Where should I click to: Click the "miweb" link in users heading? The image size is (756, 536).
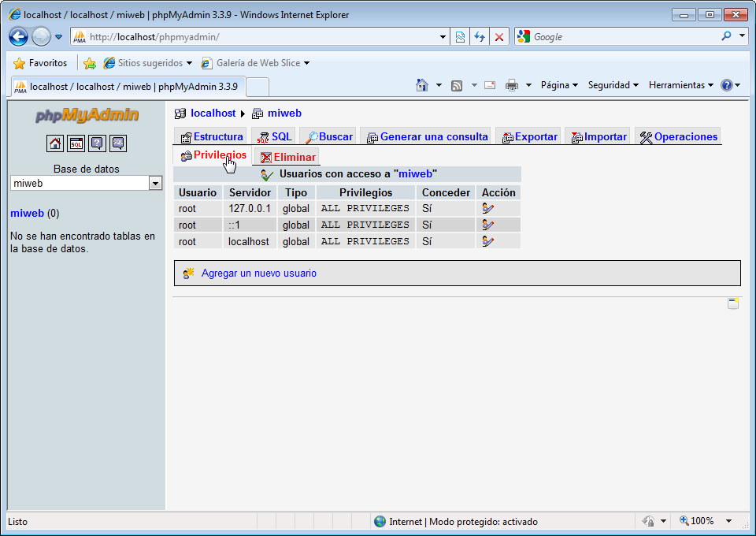point(415,173)
